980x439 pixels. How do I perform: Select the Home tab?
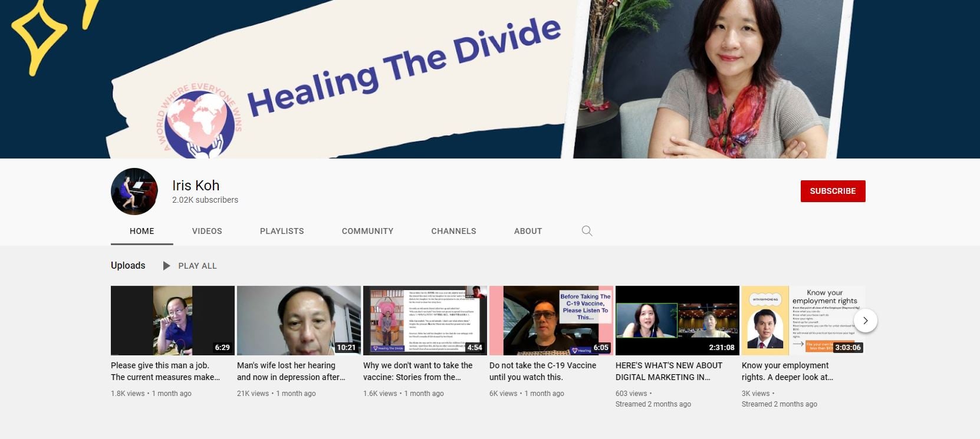pyautogui.click(x=142, y=231)
